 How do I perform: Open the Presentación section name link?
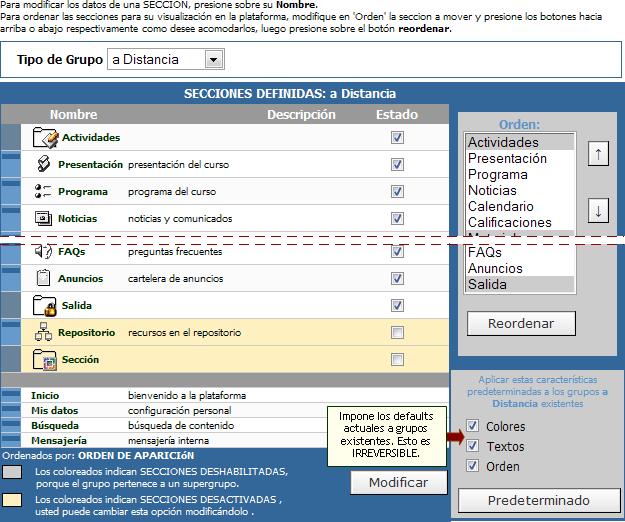[90, 164]
